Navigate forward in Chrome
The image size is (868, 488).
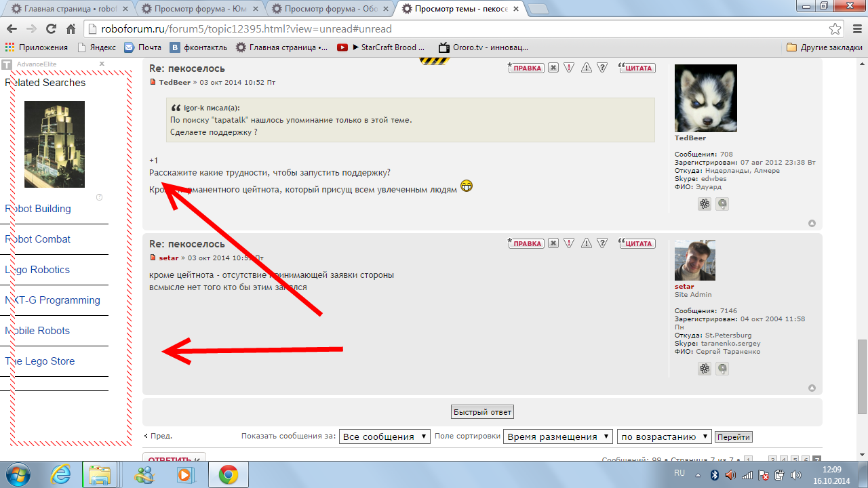pyautogui.click(x=31, y=29)
